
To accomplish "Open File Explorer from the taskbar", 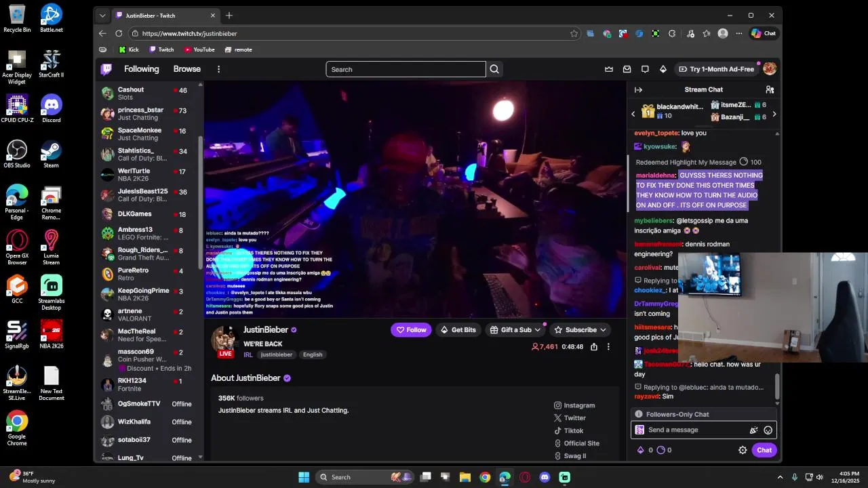I will coord(465,477).
